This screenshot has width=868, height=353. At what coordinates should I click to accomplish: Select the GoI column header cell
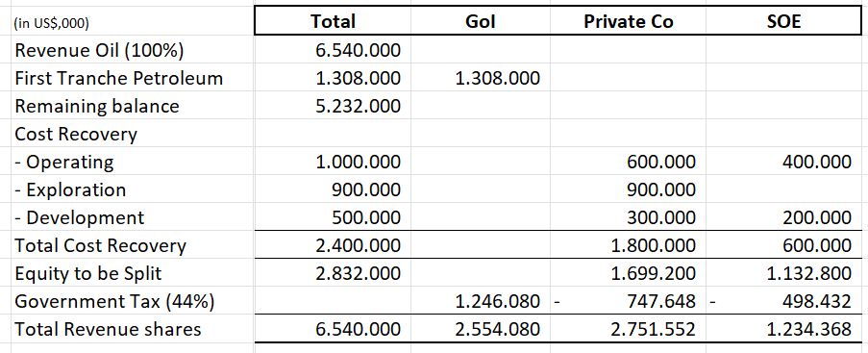[480, 21]
